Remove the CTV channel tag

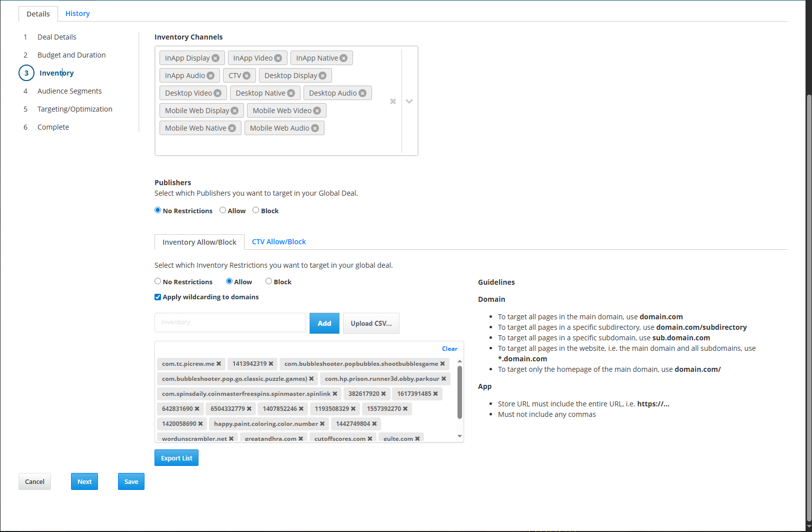(x=246, y=76)
